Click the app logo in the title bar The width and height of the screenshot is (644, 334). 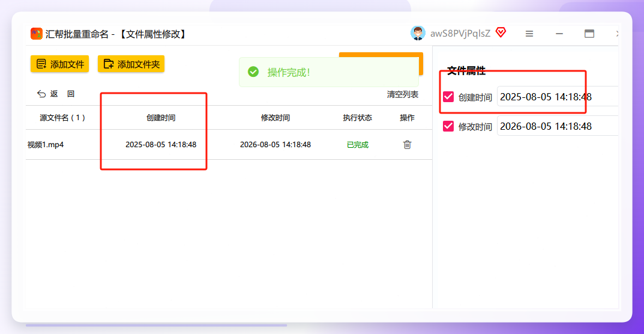tap(37, 34)
